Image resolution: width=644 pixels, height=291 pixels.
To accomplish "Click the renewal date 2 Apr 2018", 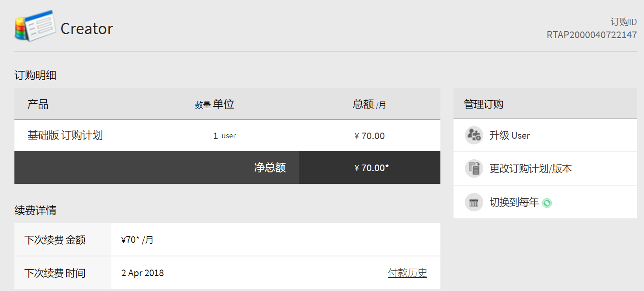I will pos(142,273).
